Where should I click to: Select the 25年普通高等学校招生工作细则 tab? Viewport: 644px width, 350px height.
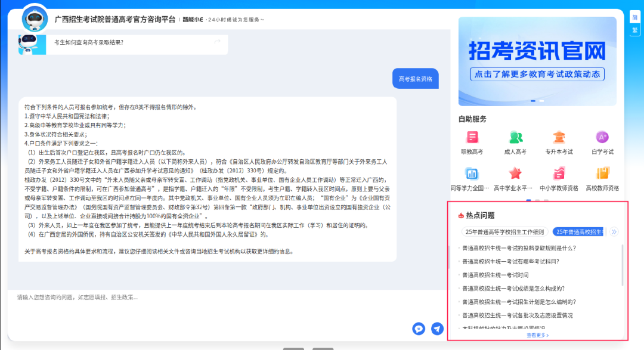coord(504,232)
